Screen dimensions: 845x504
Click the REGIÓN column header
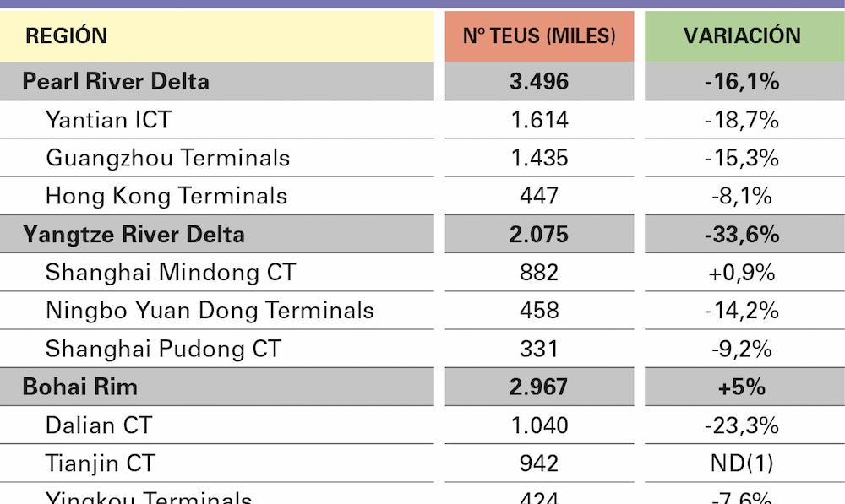pyautogui.click(x=66, y=35)
